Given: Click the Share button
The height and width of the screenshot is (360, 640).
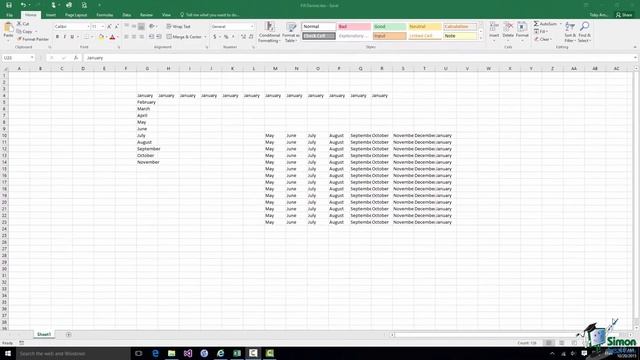Looking at the screenshot, I should (x=624, y=15).
